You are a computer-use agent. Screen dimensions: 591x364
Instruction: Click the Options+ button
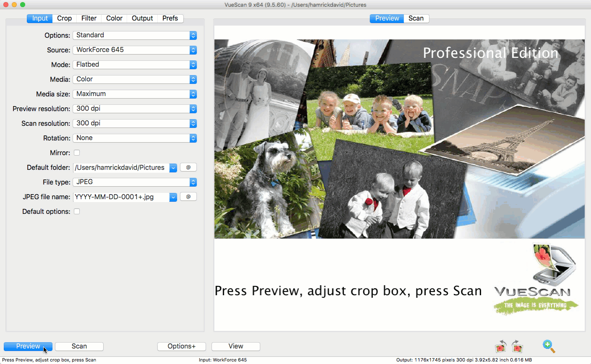coord(182,346)
